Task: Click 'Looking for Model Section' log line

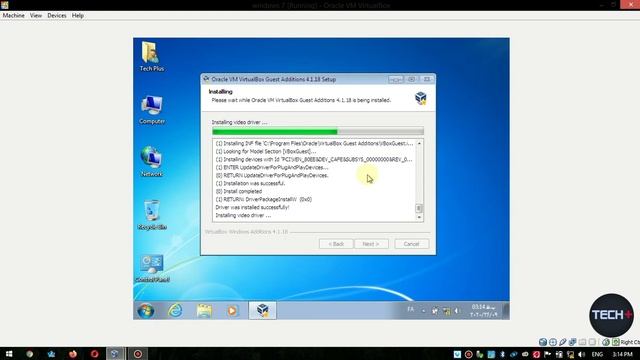Action: (x=265, y=151)
